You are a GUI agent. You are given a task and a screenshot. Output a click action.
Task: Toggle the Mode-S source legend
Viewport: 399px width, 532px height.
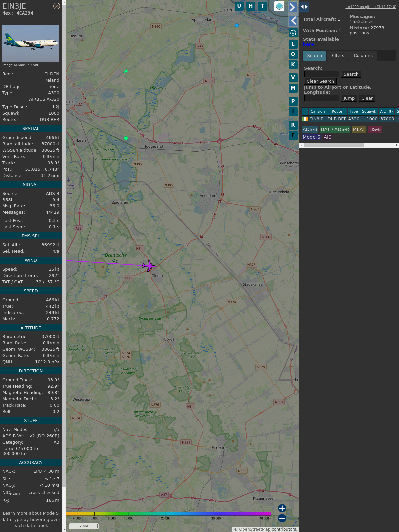(x=311, y=137)
